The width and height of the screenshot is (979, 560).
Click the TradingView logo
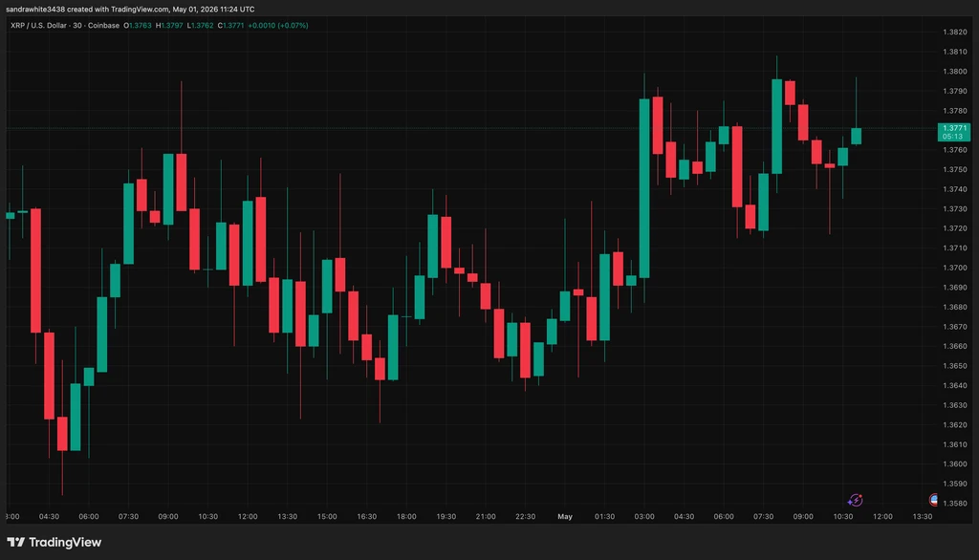point(54,542)
